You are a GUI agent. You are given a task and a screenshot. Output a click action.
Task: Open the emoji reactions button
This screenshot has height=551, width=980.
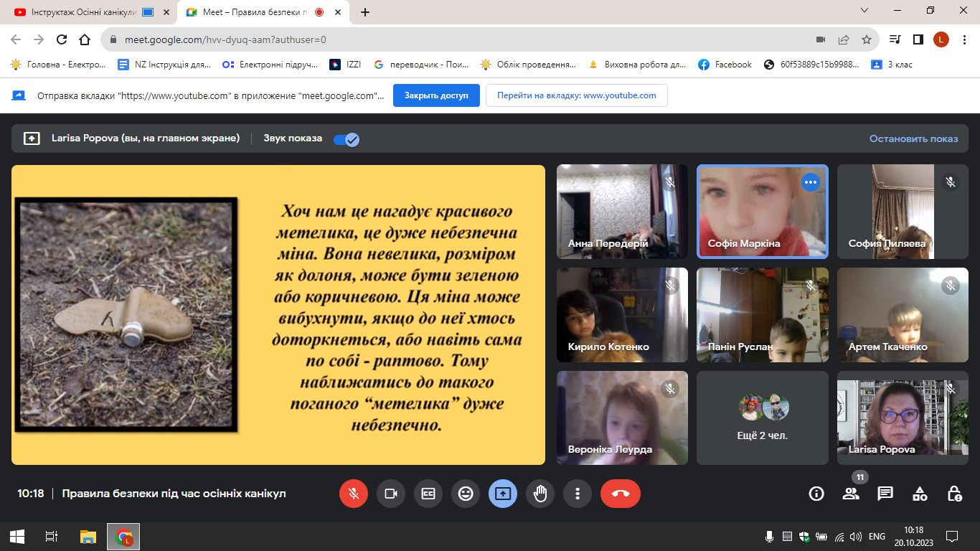[x=466, y=494]
